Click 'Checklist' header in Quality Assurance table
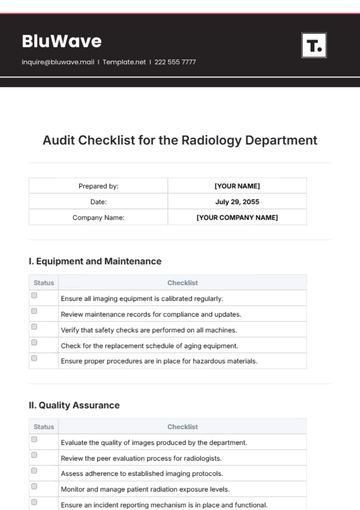Image resolution: width=360 pixels, height=510 pixels. 183,427
